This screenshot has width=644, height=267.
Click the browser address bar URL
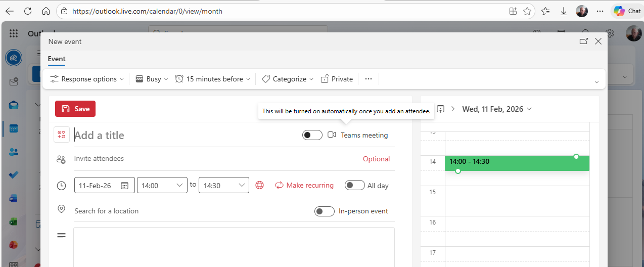148,11
